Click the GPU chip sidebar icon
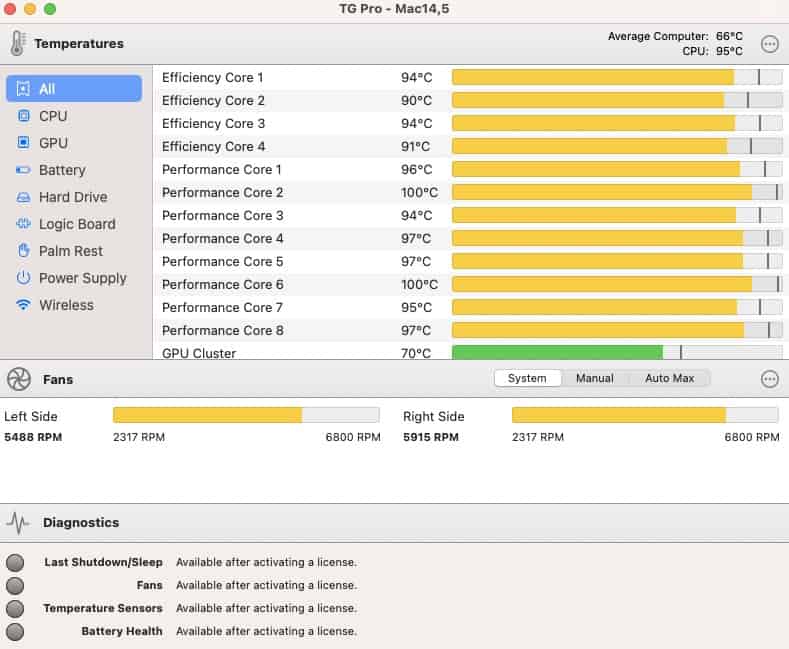The width and height of the screenshot is (789, 649). (x=23, y=143)
